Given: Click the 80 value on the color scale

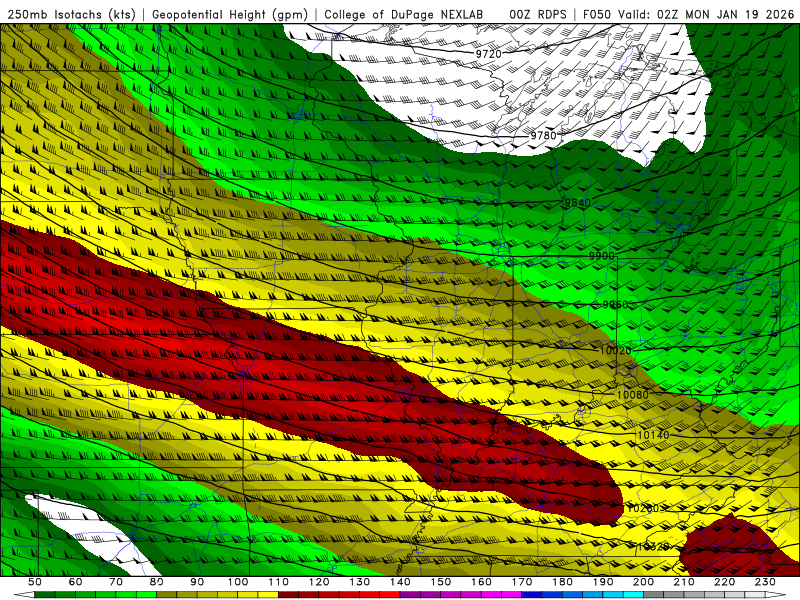Looking at the screenshot, I should 156,582.
